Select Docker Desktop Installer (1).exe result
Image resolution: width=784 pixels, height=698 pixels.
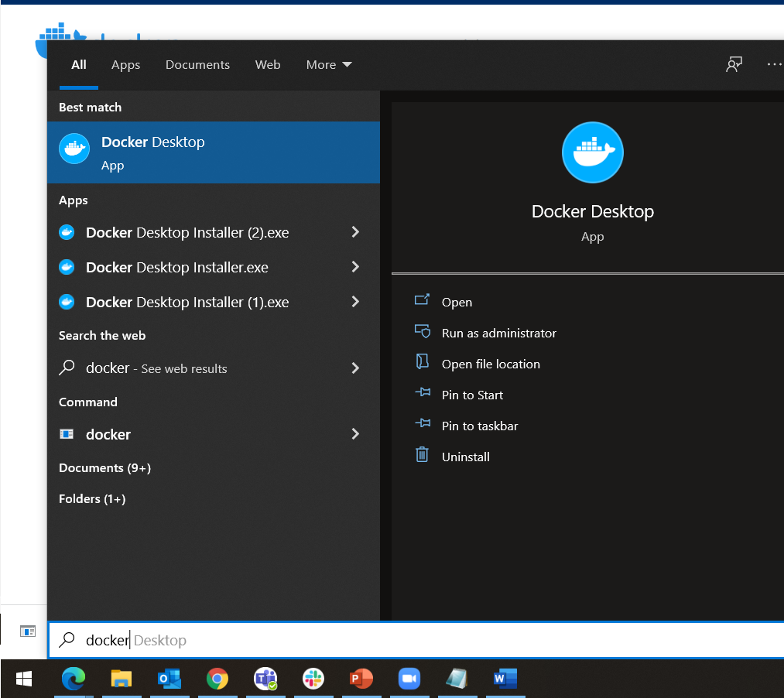(187, 302)
